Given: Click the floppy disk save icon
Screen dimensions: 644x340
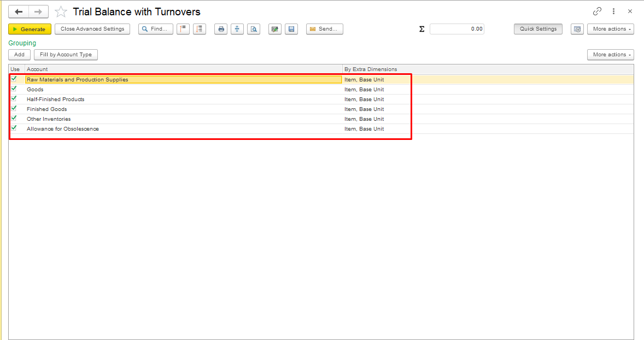Looking at the screenshot, I should 291,29.
